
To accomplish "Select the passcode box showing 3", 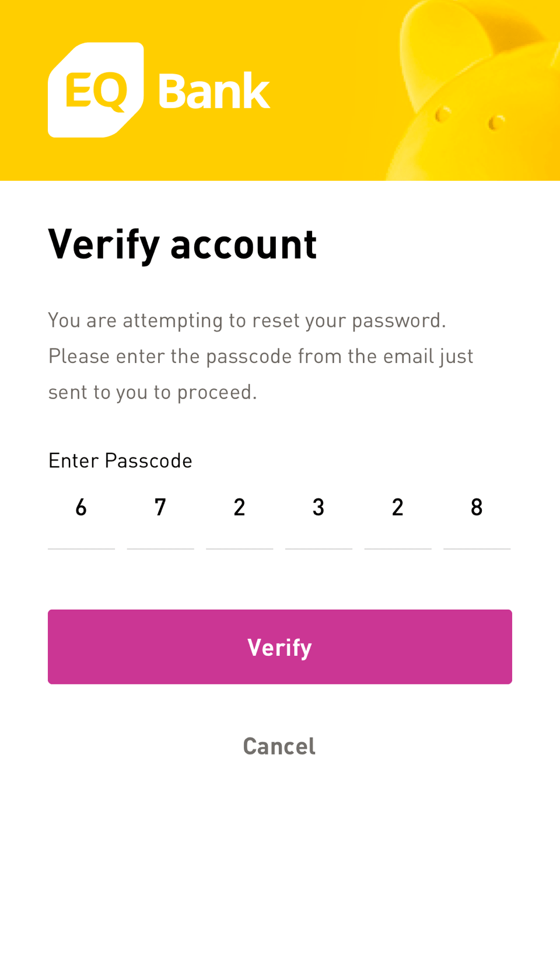I will coord(318,513).
